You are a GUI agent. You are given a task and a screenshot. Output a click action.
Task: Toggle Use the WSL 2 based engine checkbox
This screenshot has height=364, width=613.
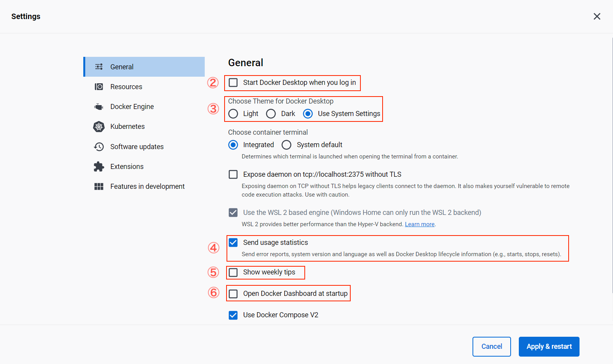(233, 213)
